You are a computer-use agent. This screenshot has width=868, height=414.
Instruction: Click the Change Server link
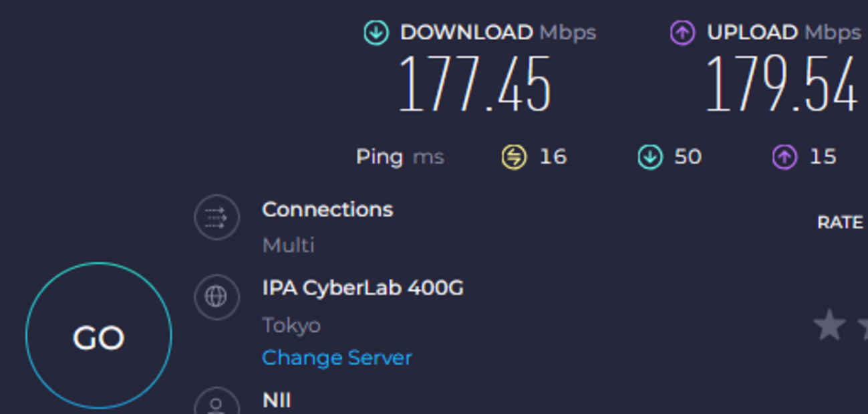337,358
